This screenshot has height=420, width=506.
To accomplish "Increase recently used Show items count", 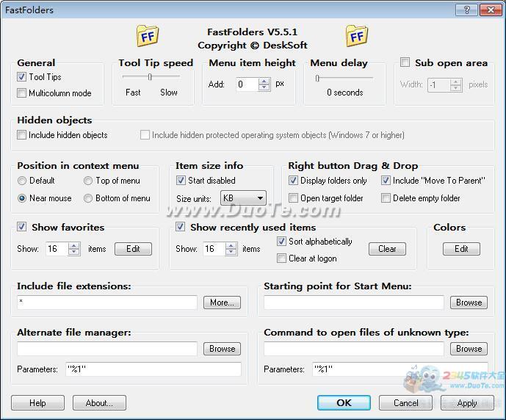I will tap(231, 245).
